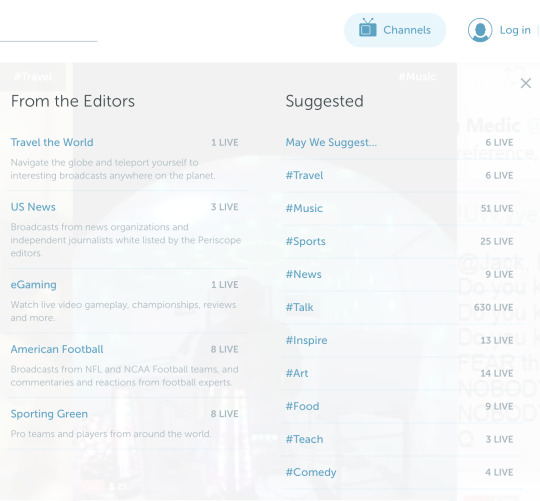Click the 6 LIVE count for May We Suggest

coord(499,142)
